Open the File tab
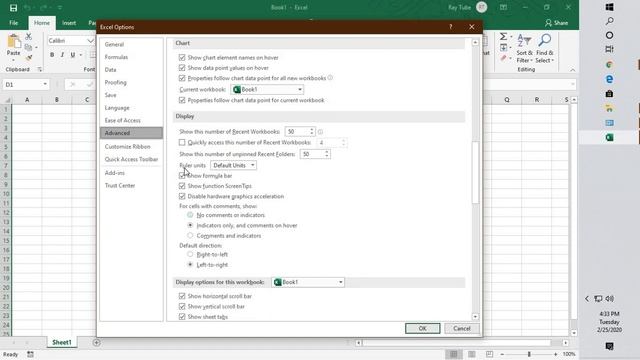 pos(13,23)
